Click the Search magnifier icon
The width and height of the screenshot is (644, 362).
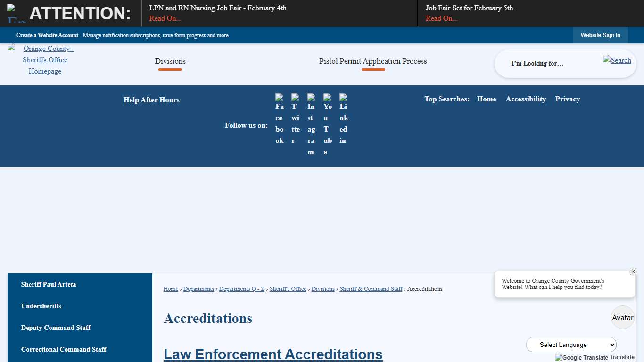pyautogui.click(x=617, y=60)
